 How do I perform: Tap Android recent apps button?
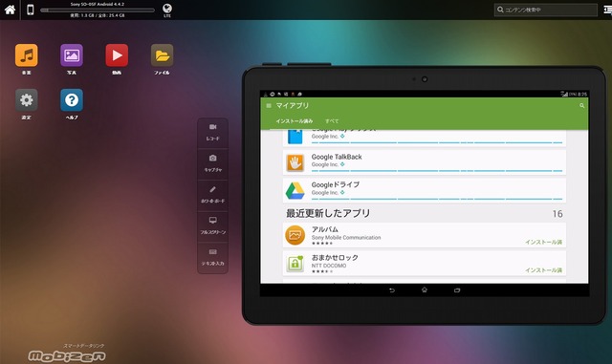457,290
